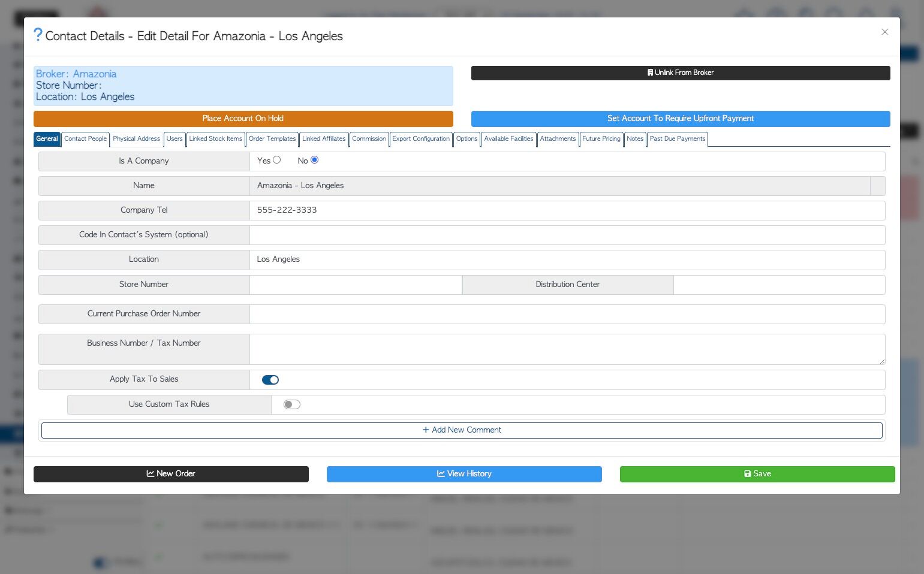
Task: Edit the Company Tel field
Action: click(x=567, y=210)
